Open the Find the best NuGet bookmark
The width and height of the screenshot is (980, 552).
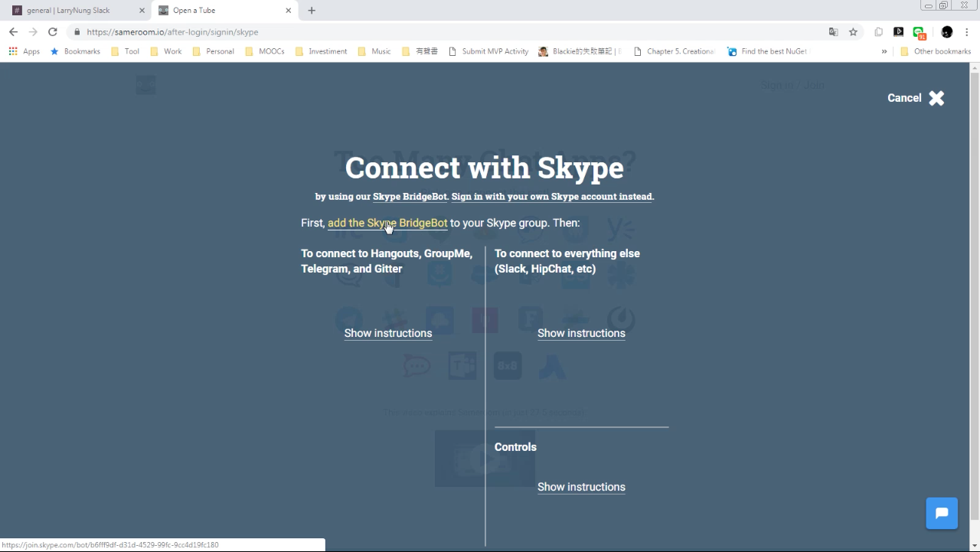[x=767, y=51]
